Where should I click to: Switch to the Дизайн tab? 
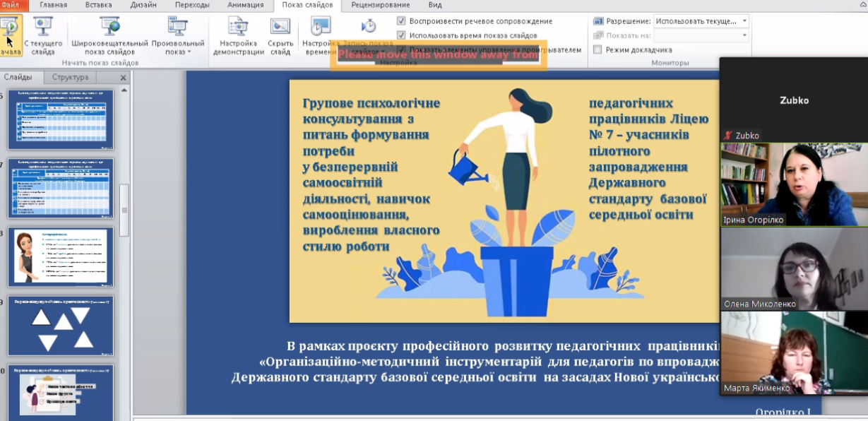[x=143, y=5]
